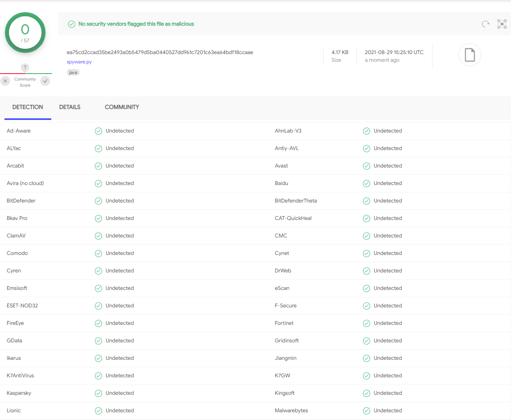Click the 'a moment ago' text
Image resolution: width=511 pixels, height=420 pixels.
pyautogui.click(x=382, y=60)
